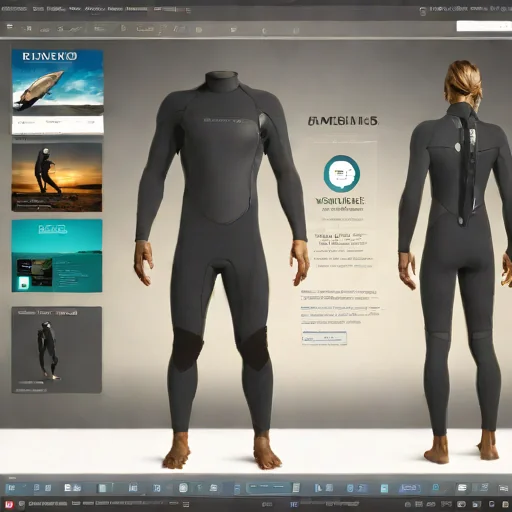Click the small blue-bordered box under the description
This screenshot has height=512, width=512.
324,338
